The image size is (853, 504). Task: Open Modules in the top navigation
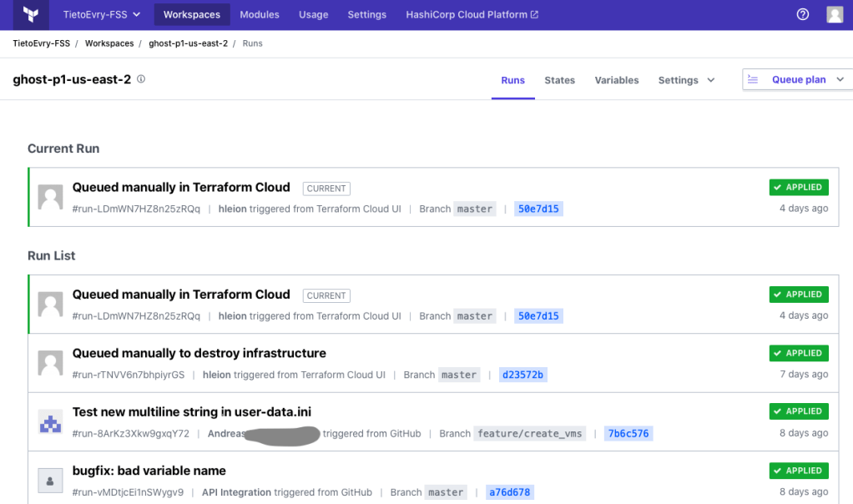coord(260,15)
